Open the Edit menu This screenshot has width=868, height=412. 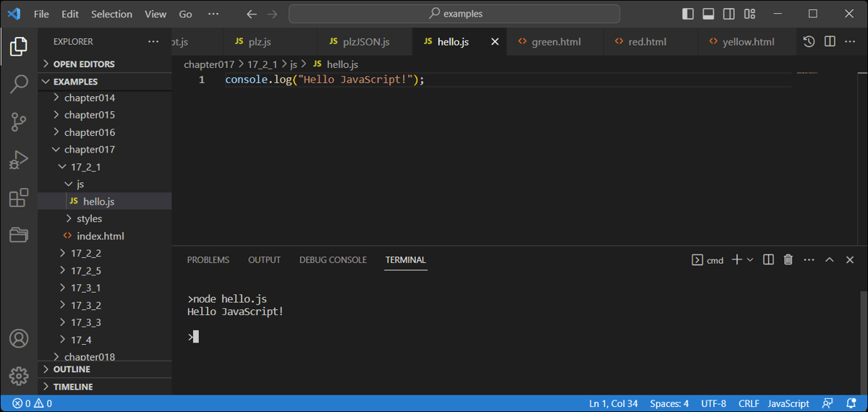tap(70, 14)
